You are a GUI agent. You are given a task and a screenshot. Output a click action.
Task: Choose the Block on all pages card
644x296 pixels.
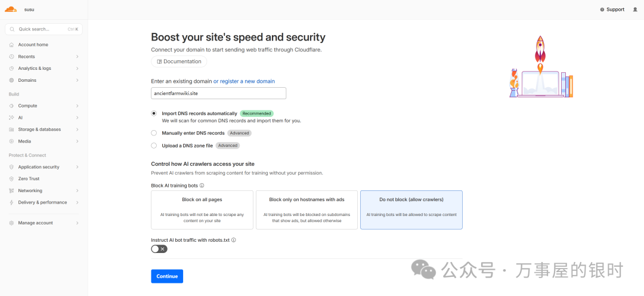pos(202,209)
